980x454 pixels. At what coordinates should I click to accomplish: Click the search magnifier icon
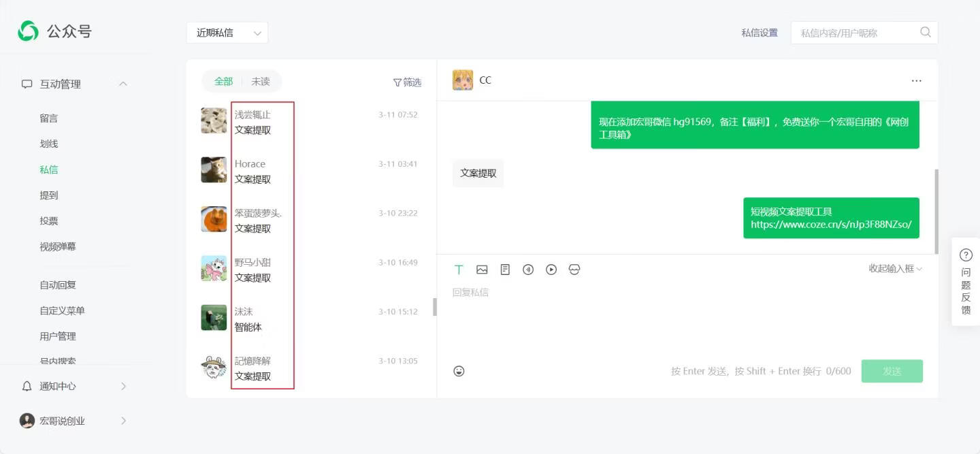click(925, 31)
